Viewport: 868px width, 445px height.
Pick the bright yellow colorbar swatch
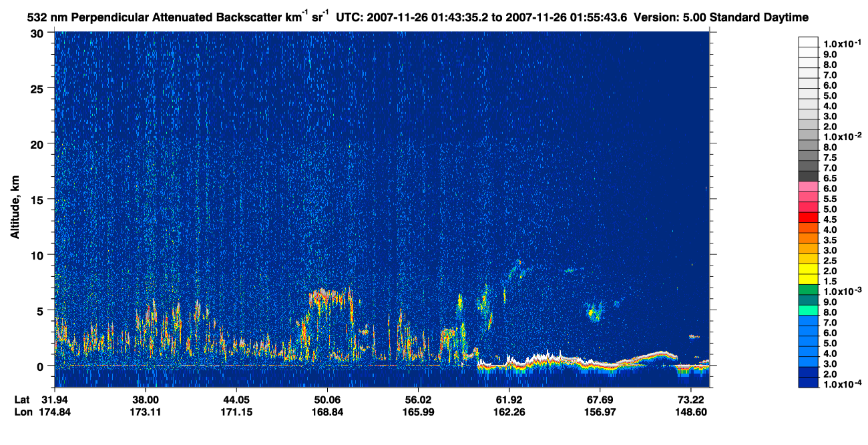click(x=809, y=269)
